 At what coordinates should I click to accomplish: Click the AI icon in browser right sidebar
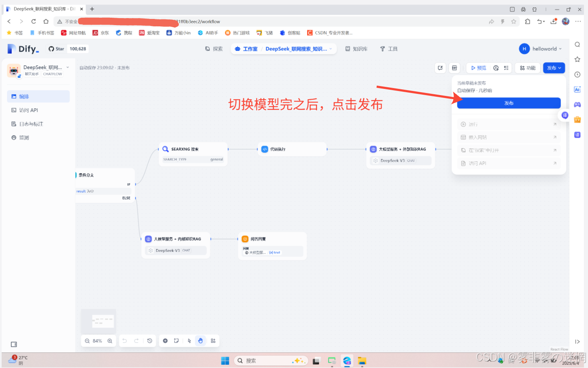[x=577, y=89]
